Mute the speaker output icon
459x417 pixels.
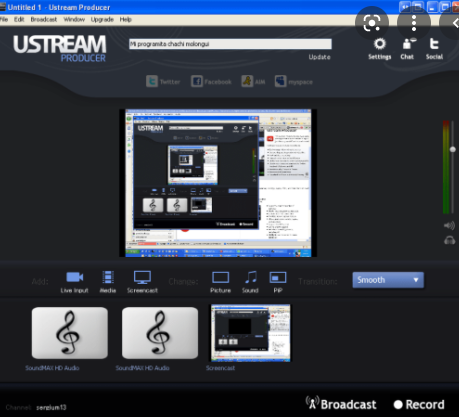[x=449, y=226]
